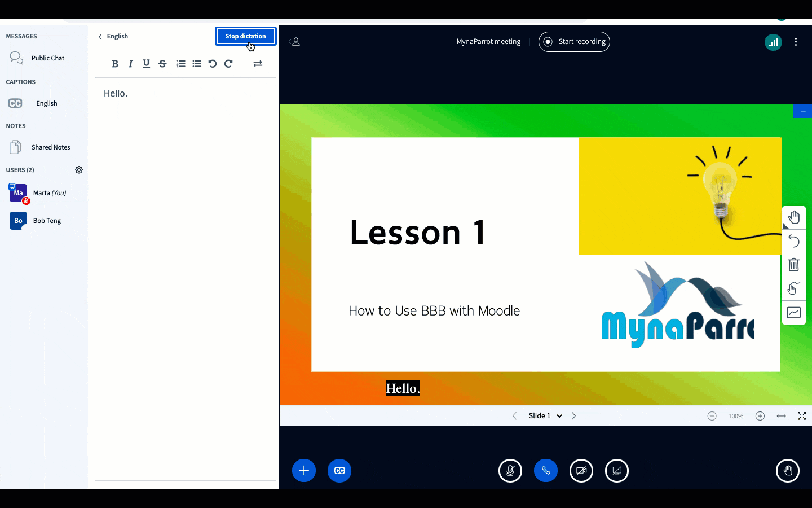Toggle strikethrough formatting icon

coord(162,64)
